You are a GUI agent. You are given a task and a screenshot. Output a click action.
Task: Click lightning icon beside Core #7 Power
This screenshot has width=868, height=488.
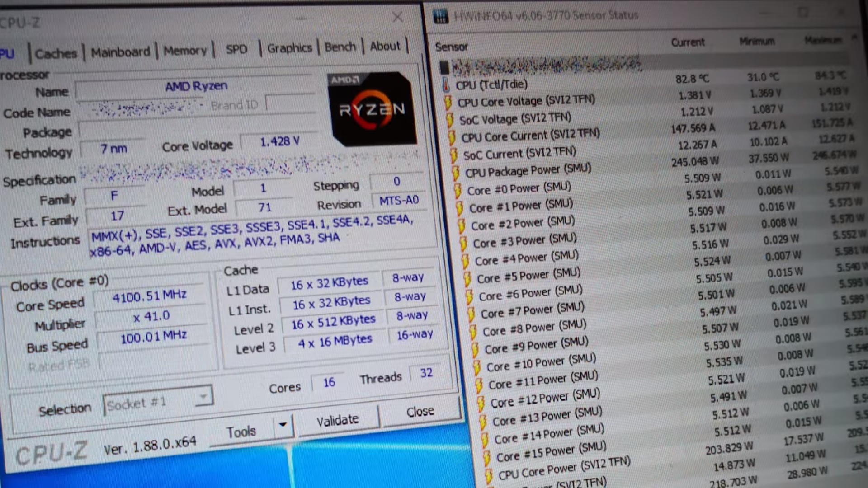click(471, 314)
